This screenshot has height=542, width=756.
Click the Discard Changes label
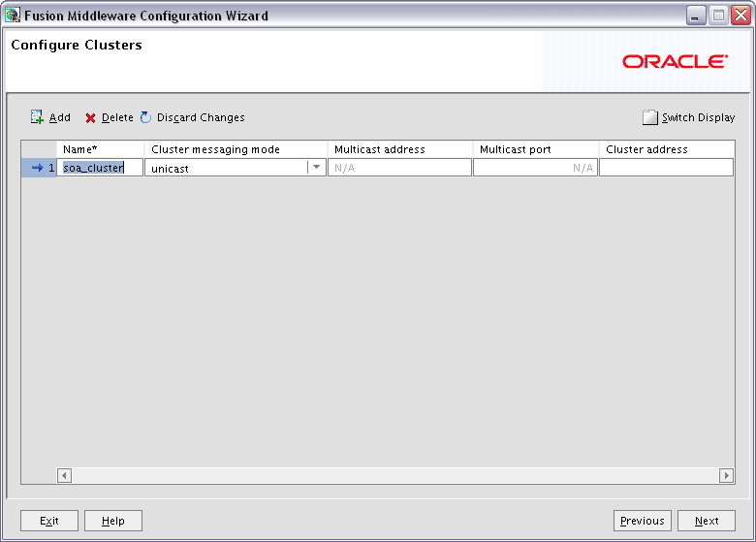pos(201,117)
